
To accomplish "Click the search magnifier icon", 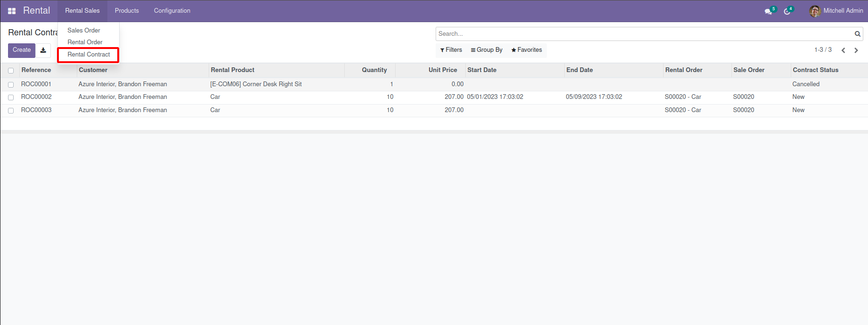I will (x=858, y=34).
